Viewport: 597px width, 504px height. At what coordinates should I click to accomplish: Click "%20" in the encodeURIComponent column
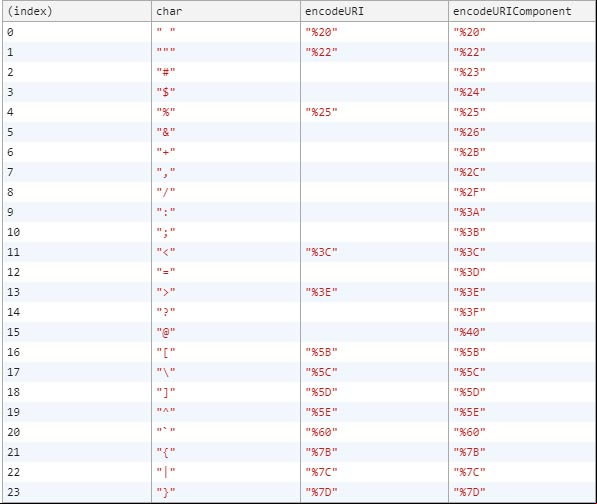pos(469,32)
